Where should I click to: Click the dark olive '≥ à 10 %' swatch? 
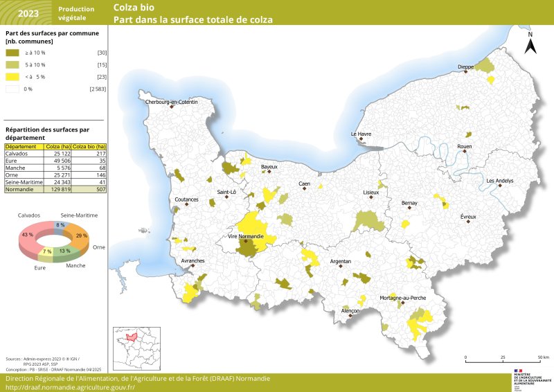coord(12,53)
